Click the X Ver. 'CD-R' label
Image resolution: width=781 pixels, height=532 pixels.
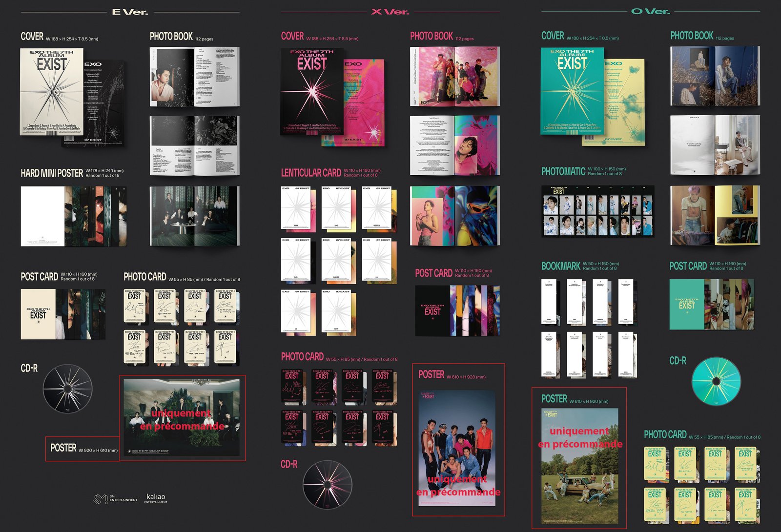tap(289, 464)
